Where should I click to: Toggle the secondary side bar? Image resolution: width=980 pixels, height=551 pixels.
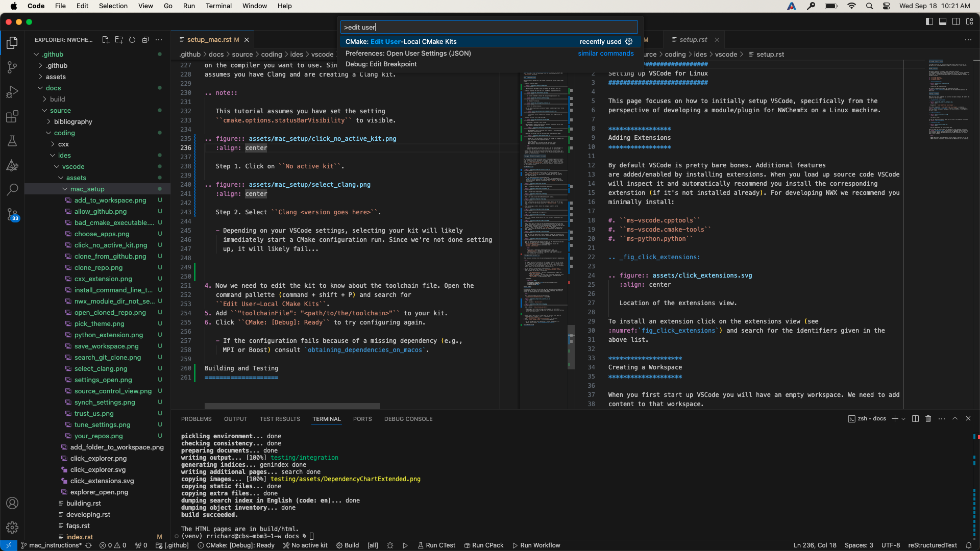(956, 21)
